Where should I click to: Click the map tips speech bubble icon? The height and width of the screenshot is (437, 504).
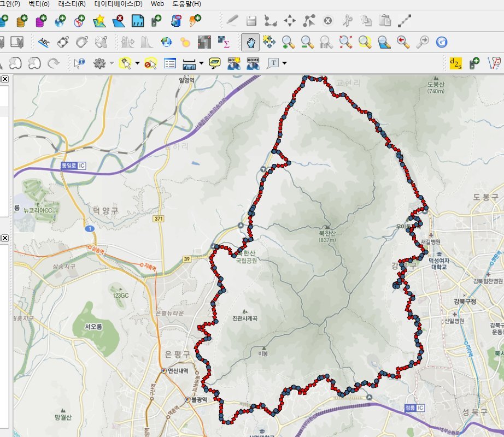click(x=215, y=63)
